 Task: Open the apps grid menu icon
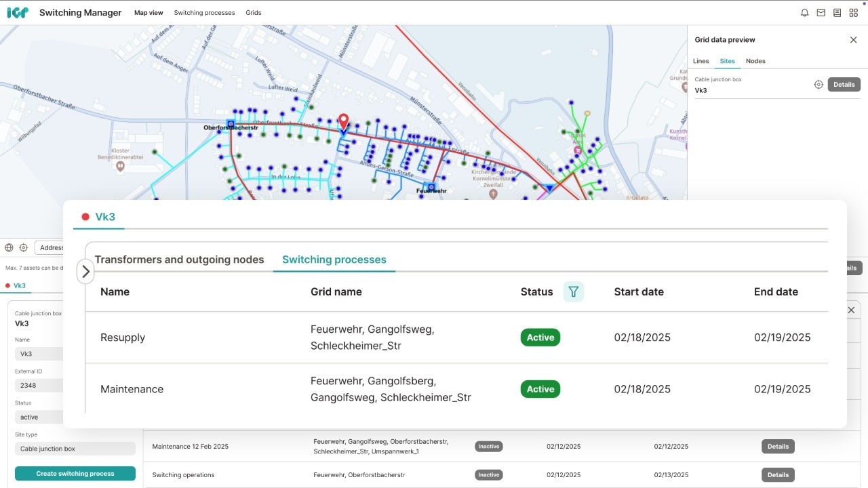853,13
